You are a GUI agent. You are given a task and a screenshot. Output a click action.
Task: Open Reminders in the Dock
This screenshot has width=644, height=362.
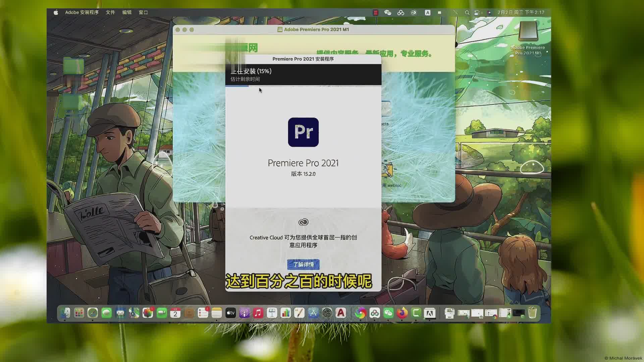click(203, 313)
